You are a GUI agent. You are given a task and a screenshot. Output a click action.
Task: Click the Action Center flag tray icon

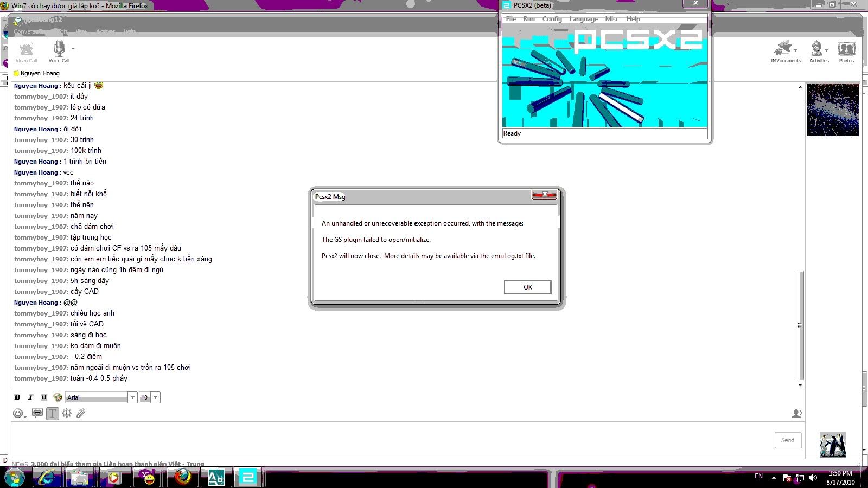click(x=787, y=478)
